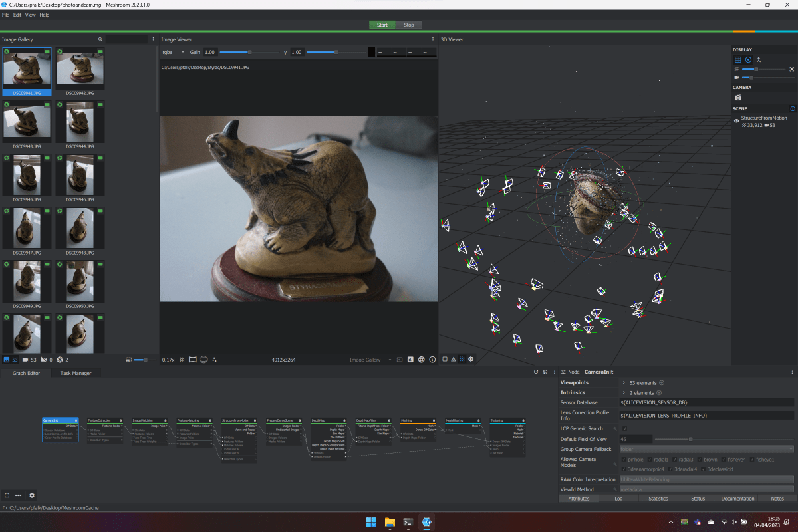Adjust the Gain slider in the Image Viewer
Viewport: 798px width, 532px height.
(249, 52)
